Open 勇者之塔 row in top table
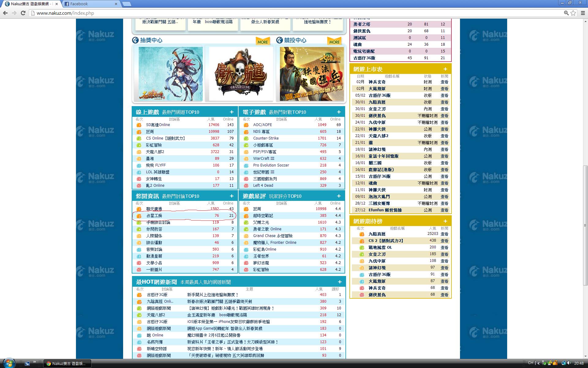Image resolution: width=588 pixels, height=368 pixels. tap(401, 24)
